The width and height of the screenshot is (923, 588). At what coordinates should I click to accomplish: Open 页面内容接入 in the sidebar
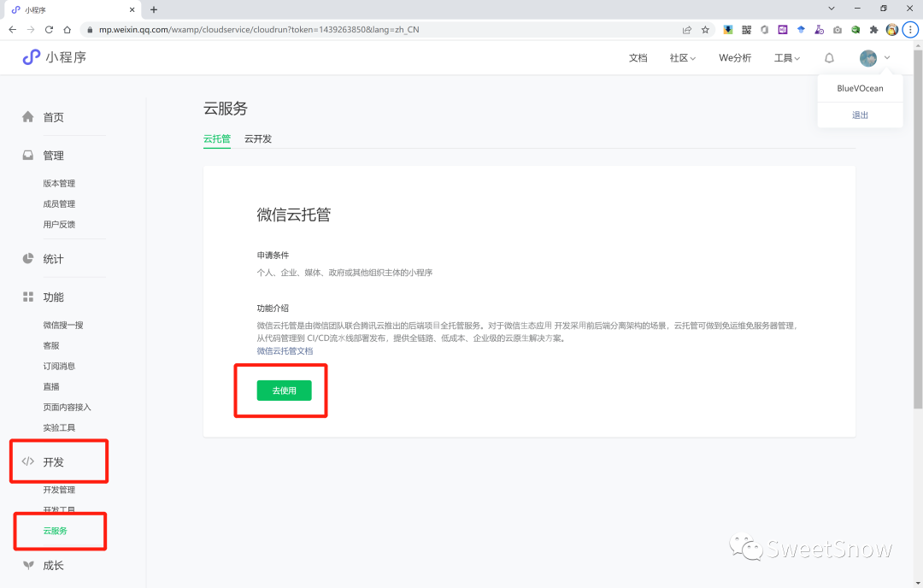point(68,408)
